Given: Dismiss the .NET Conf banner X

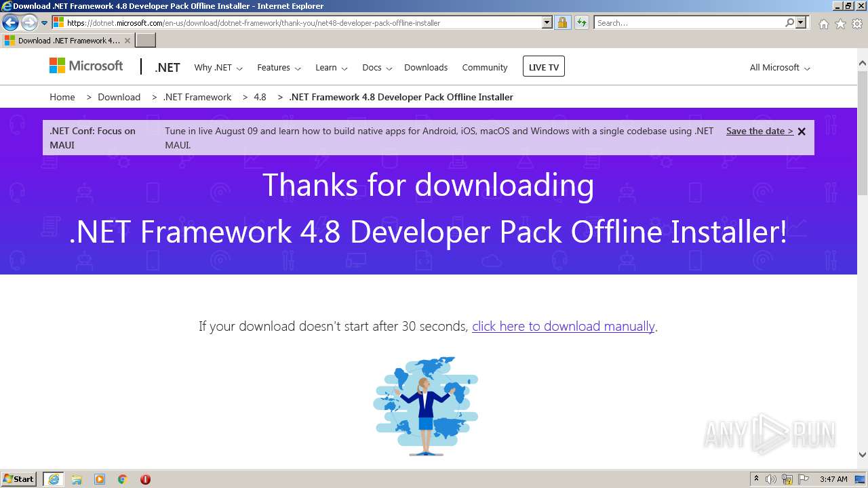Looking at the screenshot, I should point(802,131).
